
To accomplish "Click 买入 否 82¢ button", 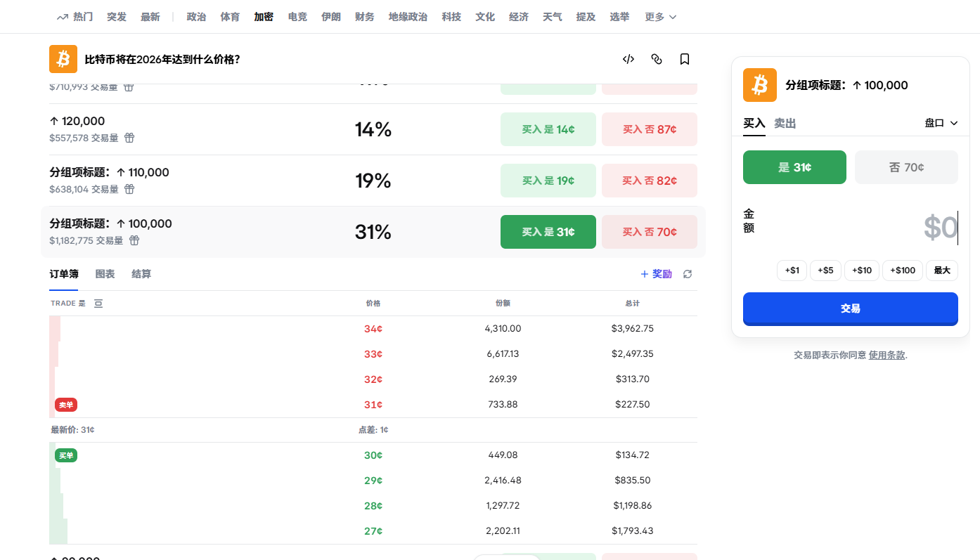I will point(650,181).
